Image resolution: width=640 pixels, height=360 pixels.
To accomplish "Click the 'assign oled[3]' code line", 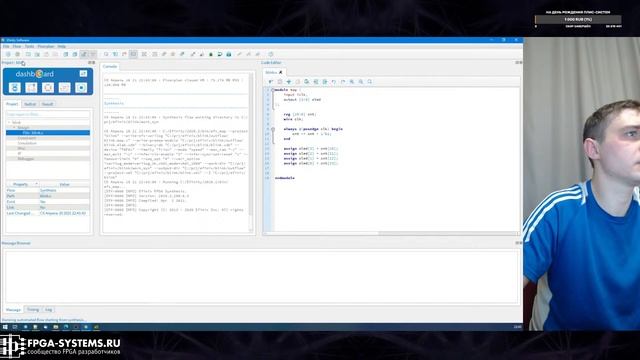I will coord(311,149).
